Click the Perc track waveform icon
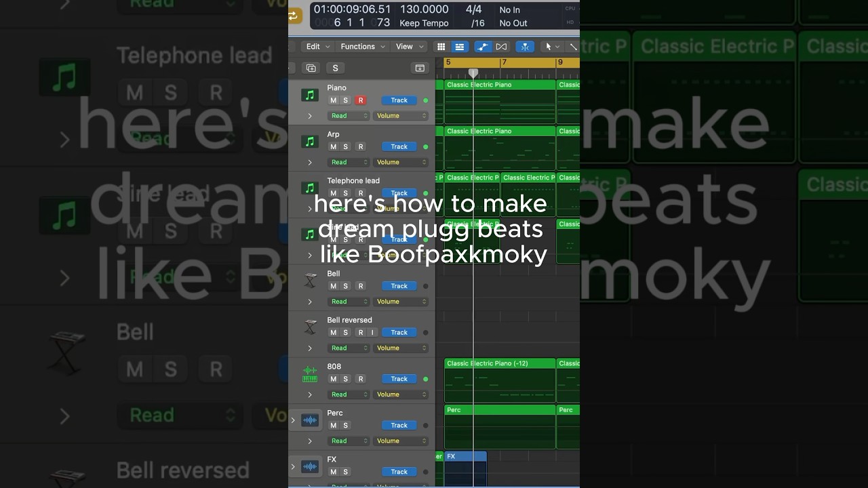Image resolution: width=868 pixels, height=488 pixels. pos(310,420)
